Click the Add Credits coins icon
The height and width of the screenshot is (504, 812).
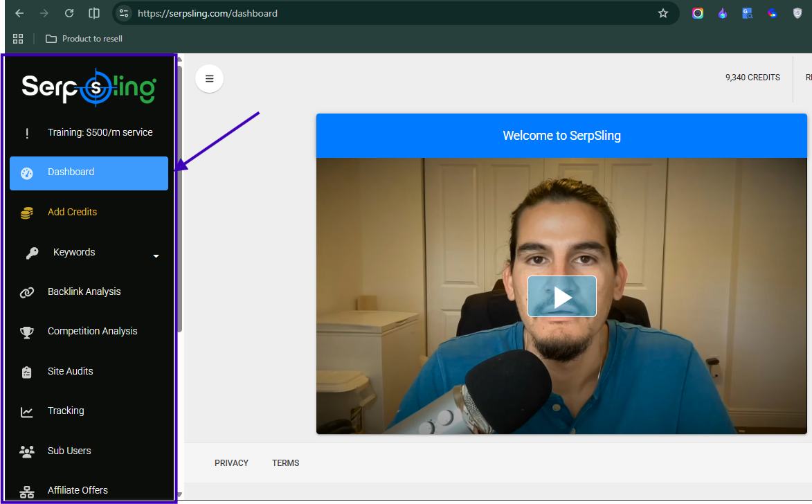27,213
